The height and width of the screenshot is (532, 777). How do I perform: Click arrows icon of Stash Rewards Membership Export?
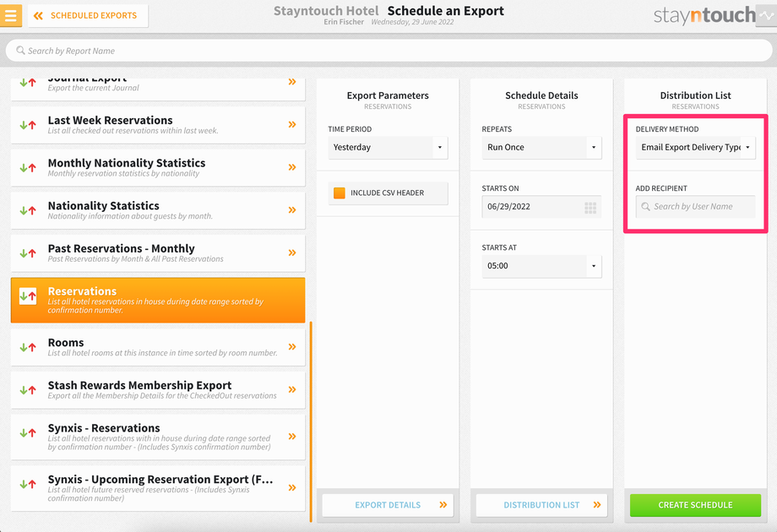(x=28, y=389)
